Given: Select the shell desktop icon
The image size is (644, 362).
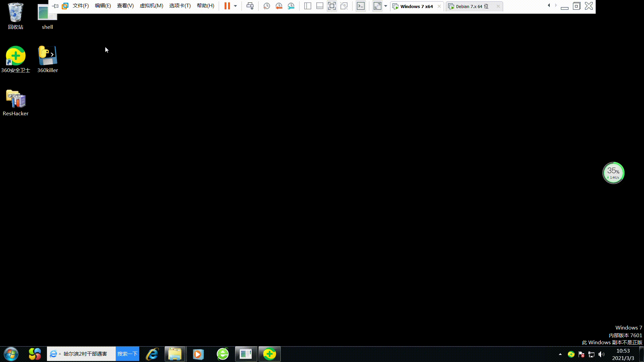Looking at the screenshot, I should (47, 16).
